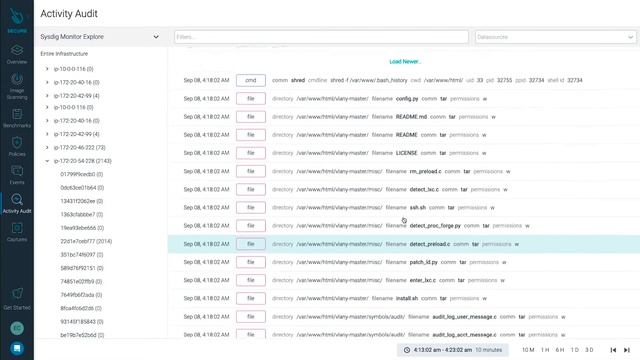Go to Benchmarks in the sidebar

pos(17,118)
